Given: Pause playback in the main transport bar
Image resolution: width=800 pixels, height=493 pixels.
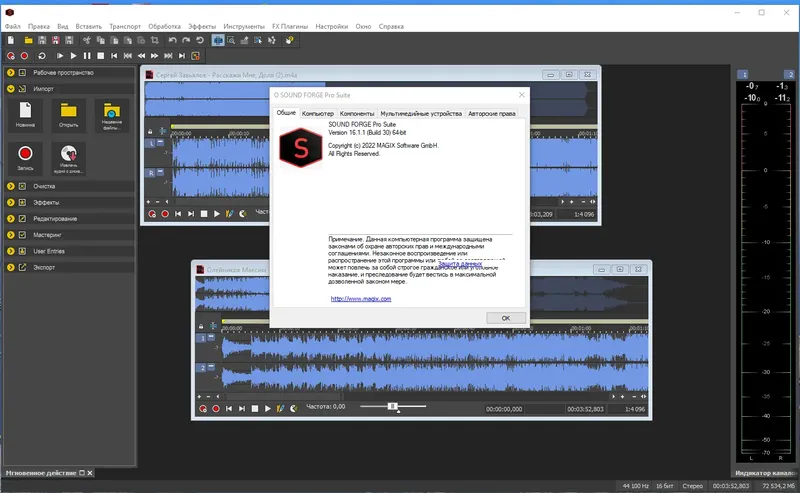Looking at the screenshot, I should [87, 56].
